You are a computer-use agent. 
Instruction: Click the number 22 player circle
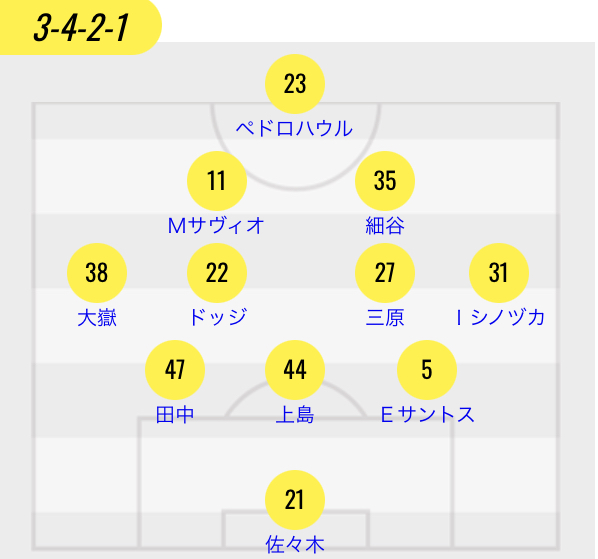coord(217,273)
